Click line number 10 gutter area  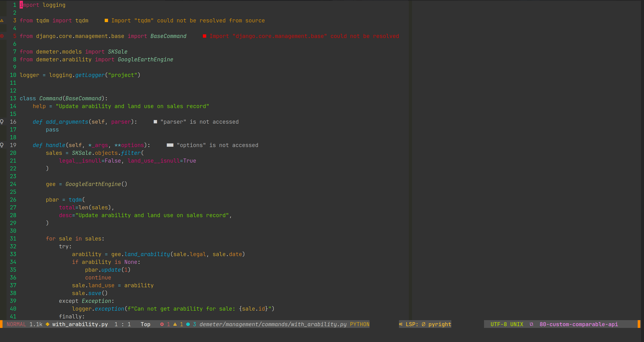coord(13,75)
